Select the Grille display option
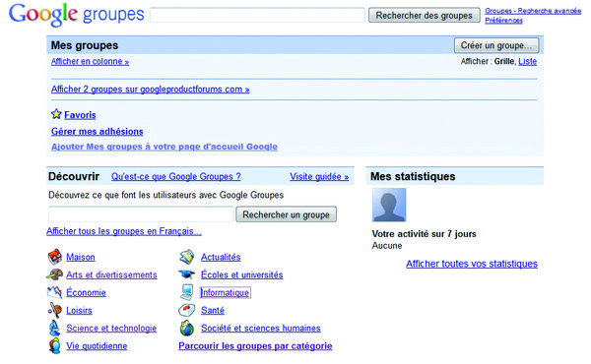 [x=504, y=61]
